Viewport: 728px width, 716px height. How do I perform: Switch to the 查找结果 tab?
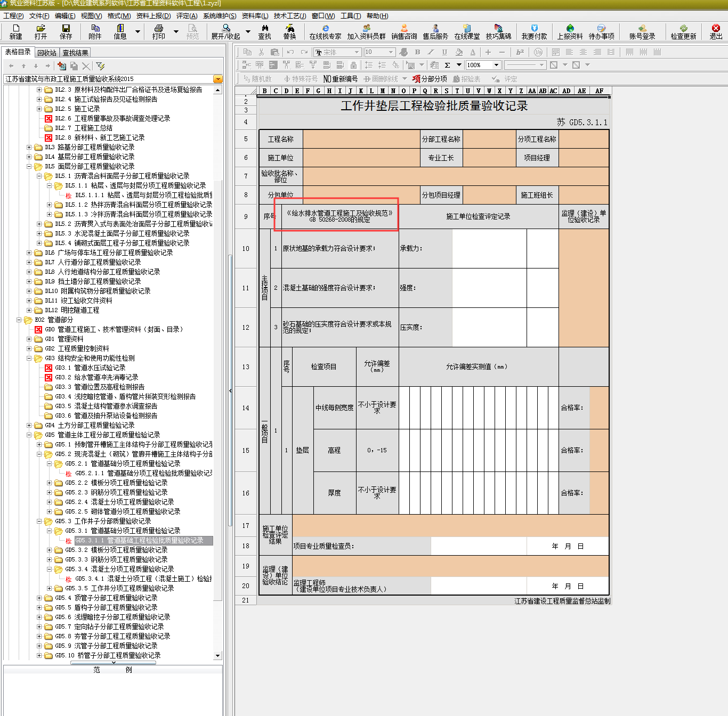75,53
